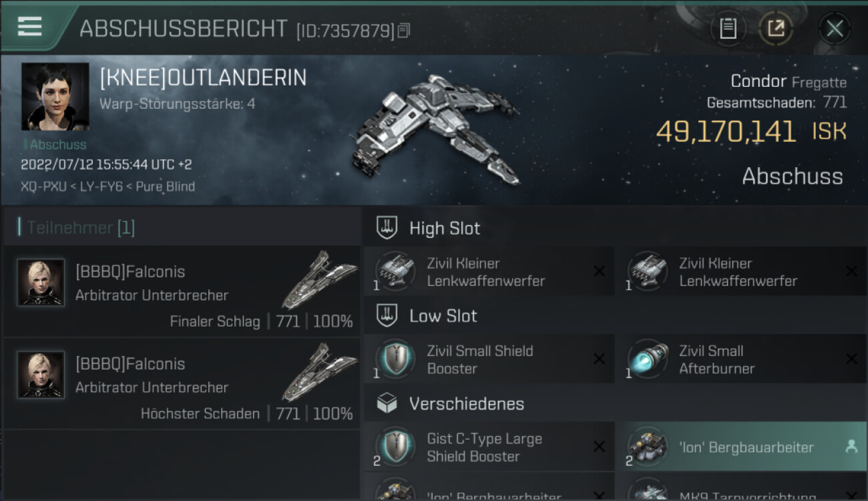Open first Zivil Kleiner Lenkwaffenwerfer item
The width and height of the screenshot is (868, 501).
[x=489, y=272]
